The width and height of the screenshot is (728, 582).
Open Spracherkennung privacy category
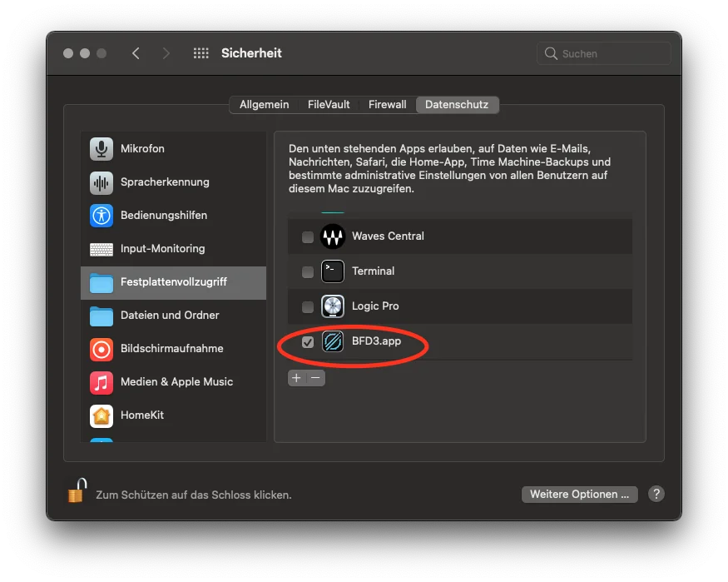coord(173,182)
